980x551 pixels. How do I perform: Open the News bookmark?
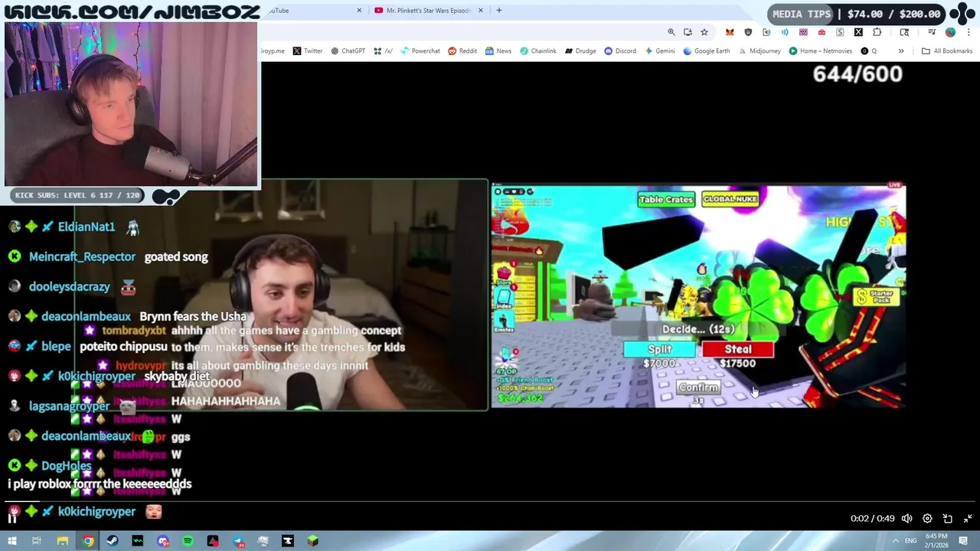pos(498,51)
